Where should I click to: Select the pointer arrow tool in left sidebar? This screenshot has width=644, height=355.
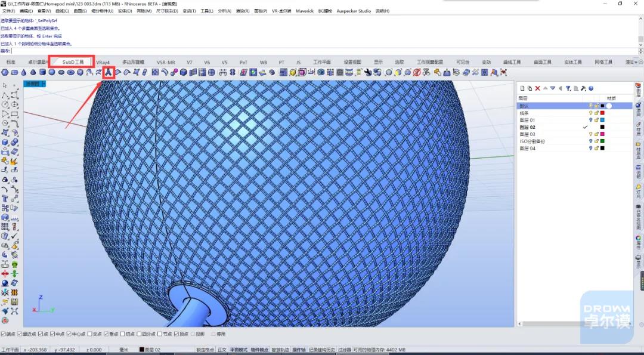[5, 85]
